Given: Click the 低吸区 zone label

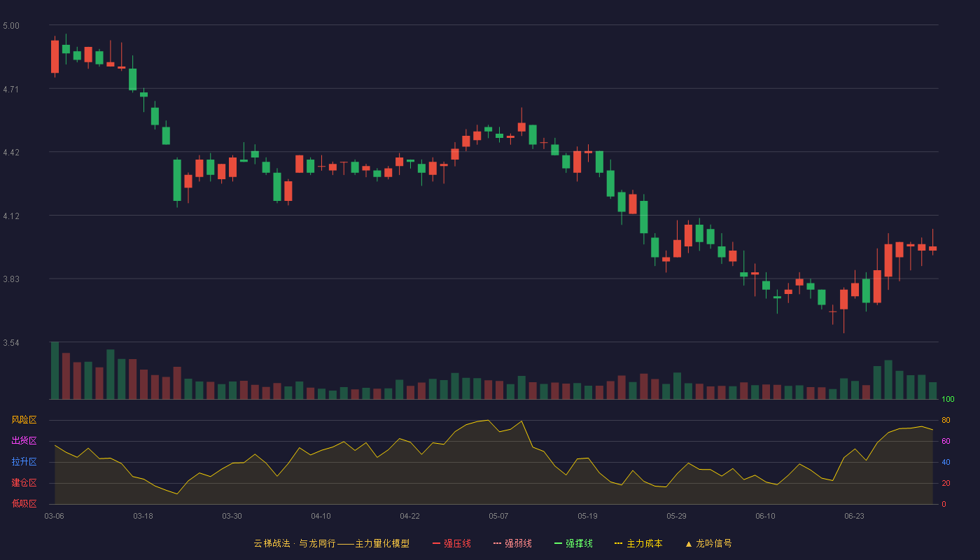Looking at the screenshot, I should [24, 504].
